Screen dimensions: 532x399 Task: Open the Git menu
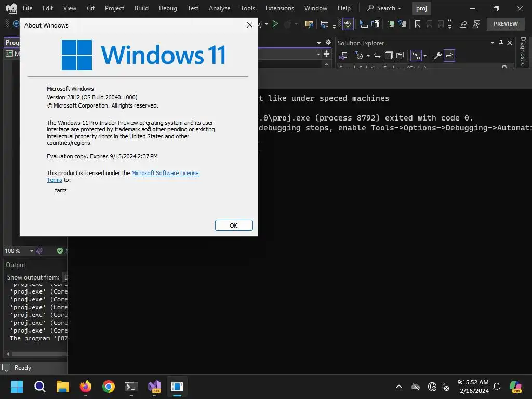click(90, 8)
